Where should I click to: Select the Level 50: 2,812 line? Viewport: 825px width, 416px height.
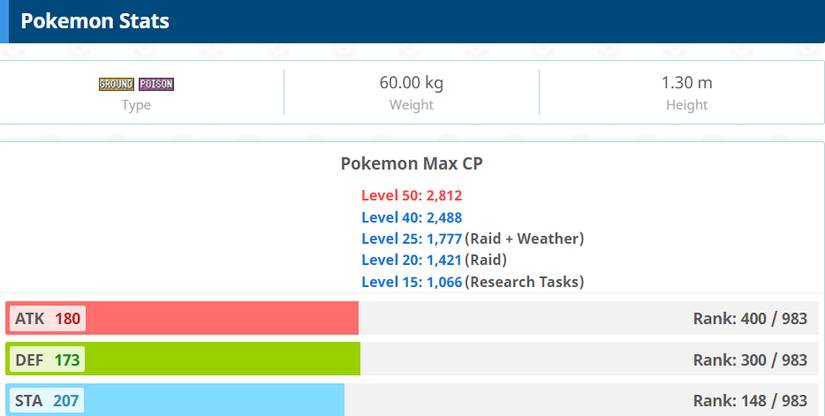click(411, 196)
